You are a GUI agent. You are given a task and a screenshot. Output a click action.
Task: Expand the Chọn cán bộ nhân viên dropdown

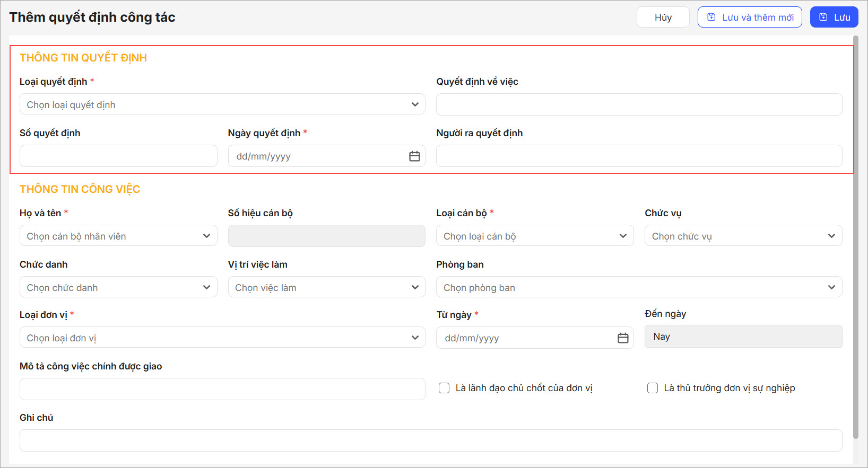[x=118, y=236]
